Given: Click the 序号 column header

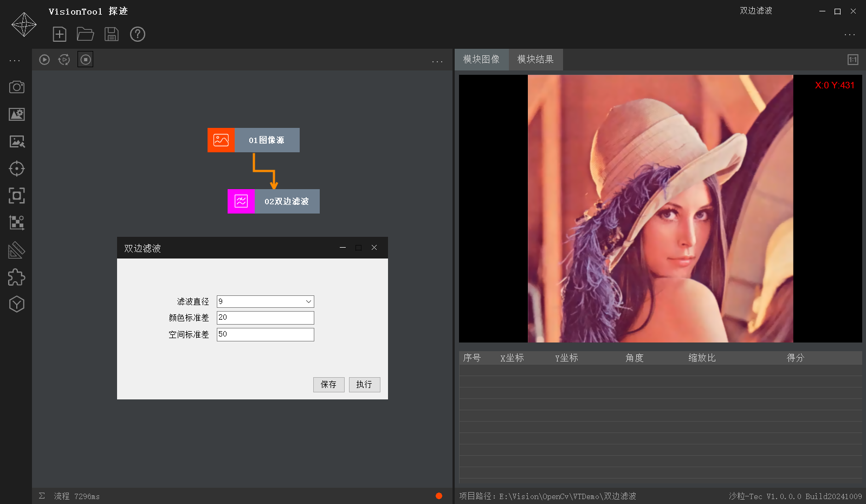Looking at the screenshot, I should point(472,358).
